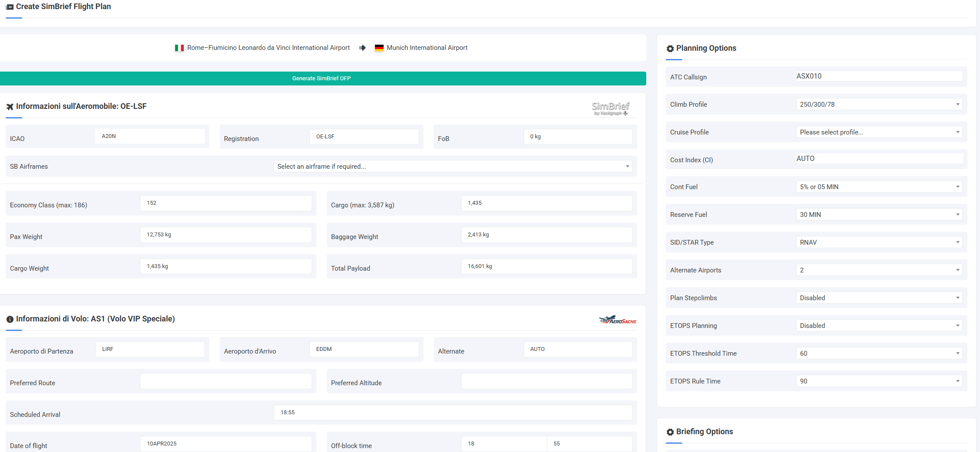Click the AeroSachs airline logo
Viewport: 980px width, 452px height.
[617, 320]
